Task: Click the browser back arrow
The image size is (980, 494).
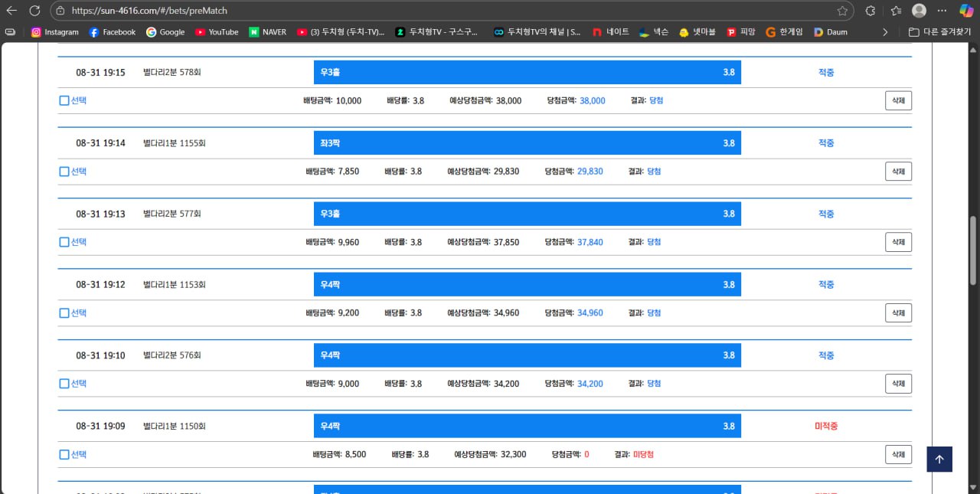Action: (11, 11)
